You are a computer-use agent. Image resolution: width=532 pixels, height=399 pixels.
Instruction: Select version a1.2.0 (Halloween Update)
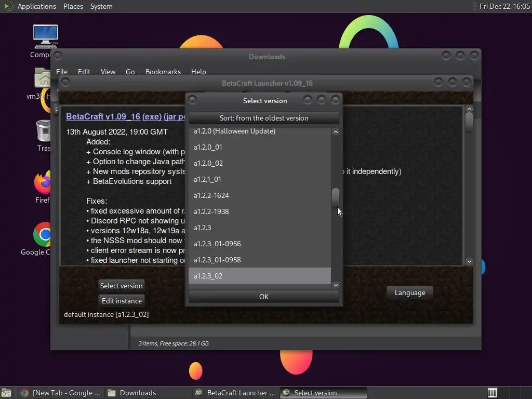[260, 131]
